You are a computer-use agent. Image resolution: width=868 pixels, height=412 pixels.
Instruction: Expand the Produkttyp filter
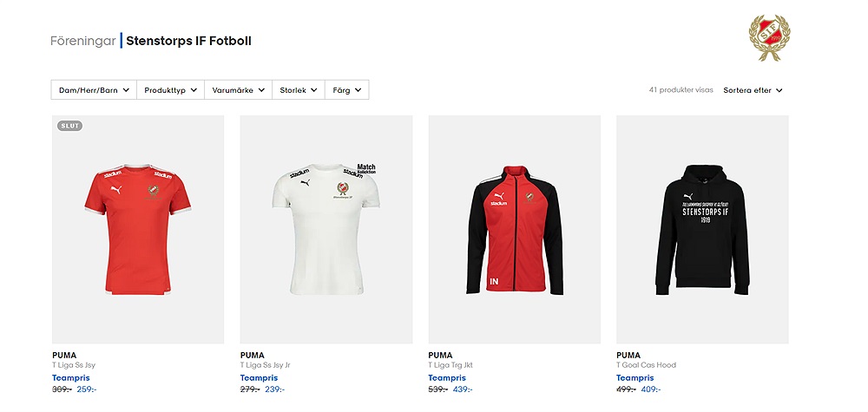pos(170,90)
